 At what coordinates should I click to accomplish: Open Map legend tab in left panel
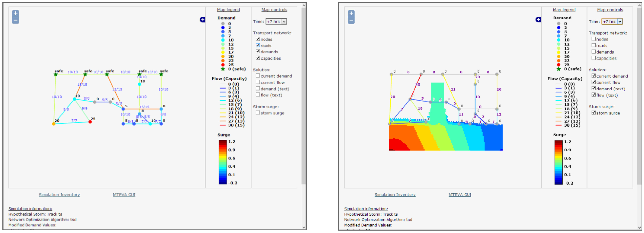tap(228, 10)
